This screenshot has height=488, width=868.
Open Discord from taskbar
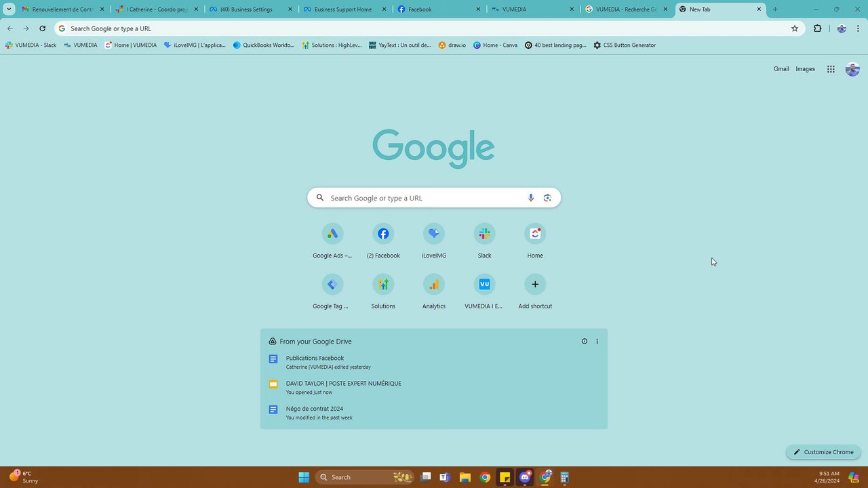click(525, 477)
